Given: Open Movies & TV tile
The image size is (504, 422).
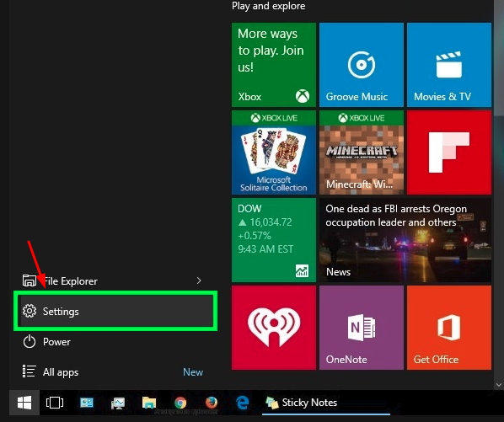Looking at the screenshot, I should (x=449, y=65).
